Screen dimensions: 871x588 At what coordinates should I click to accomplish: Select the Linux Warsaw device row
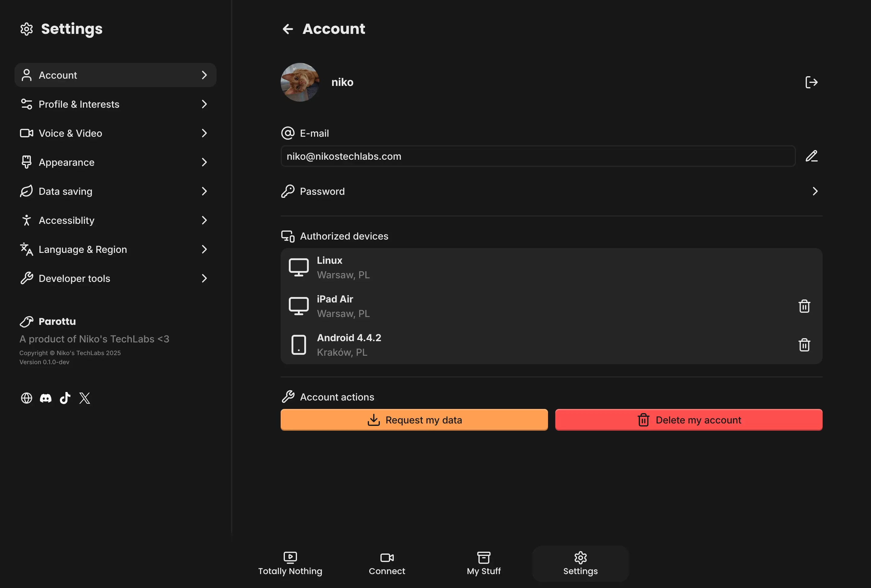click(x=551, y=268)
